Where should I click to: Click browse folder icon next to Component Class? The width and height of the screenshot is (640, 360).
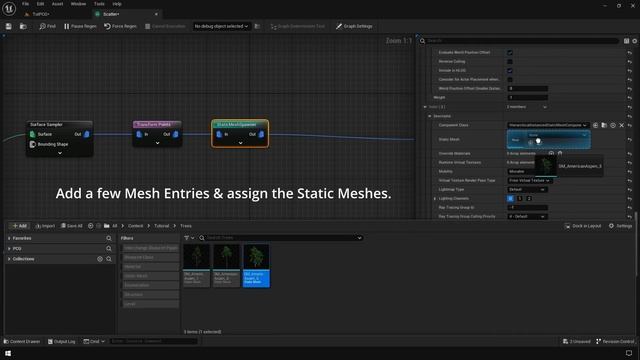pos(604,125)
